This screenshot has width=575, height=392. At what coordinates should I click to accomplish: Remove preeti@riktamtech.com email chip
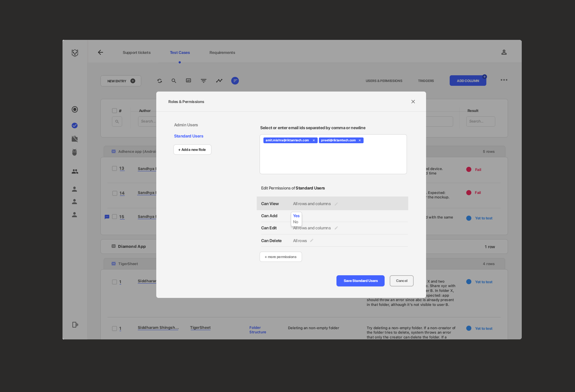click(360, 140)
